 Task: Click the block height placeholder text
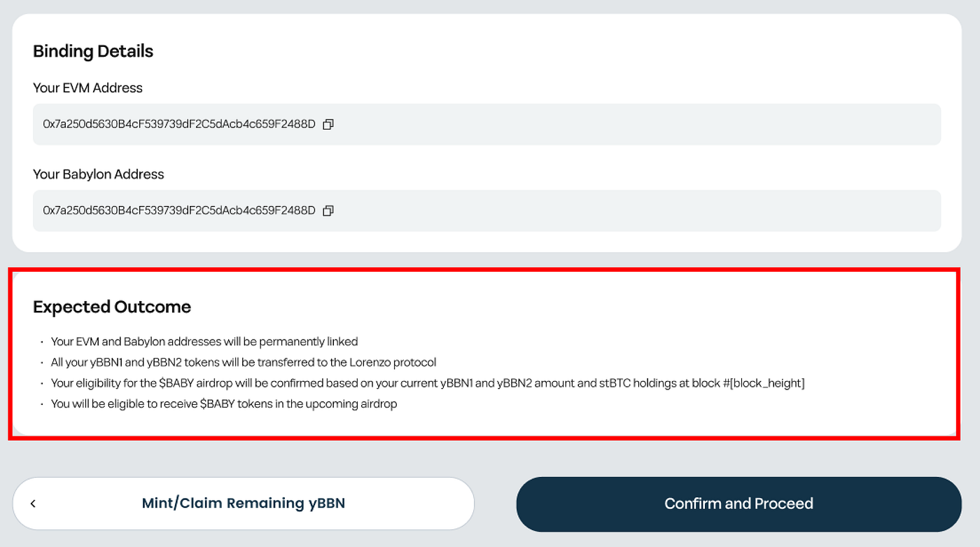click(x=766, y=383)
